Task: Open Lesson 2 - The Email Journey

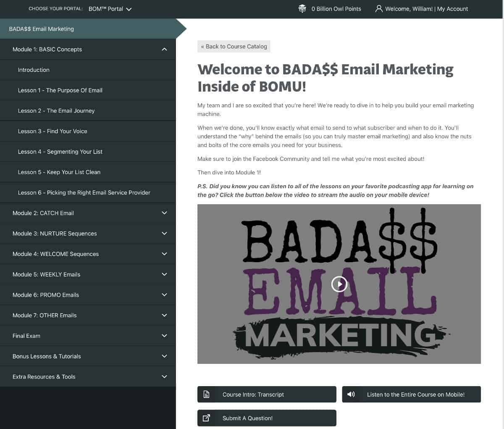Action: pos(88,111)
